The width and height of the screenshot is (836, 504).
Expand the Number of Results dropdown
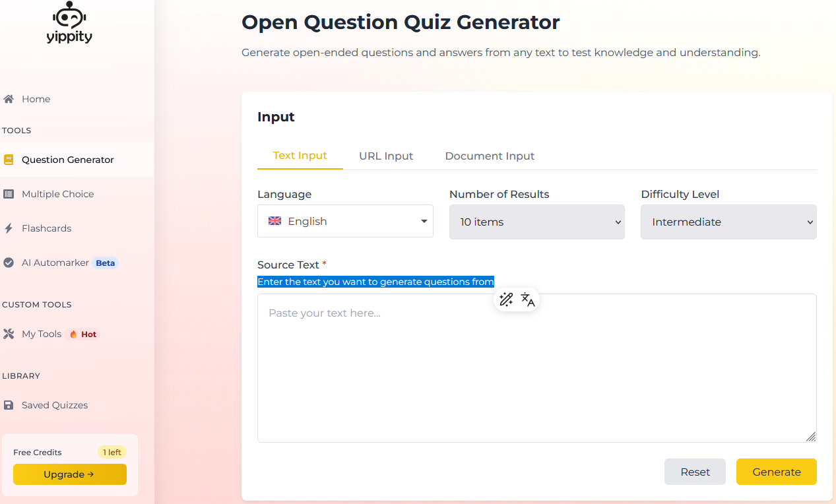(536, 222)
